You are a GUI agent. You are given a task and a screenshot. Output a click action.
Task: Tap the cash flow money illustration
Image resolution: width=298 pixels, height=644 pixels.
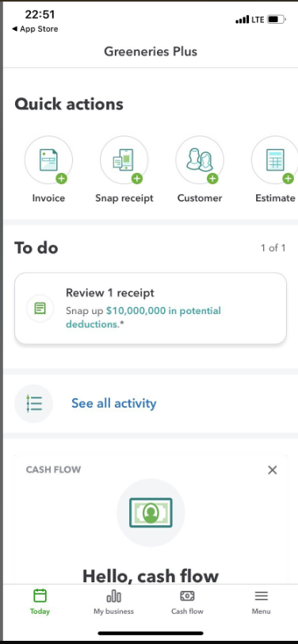pyautogui.click(x=151, y=512)
